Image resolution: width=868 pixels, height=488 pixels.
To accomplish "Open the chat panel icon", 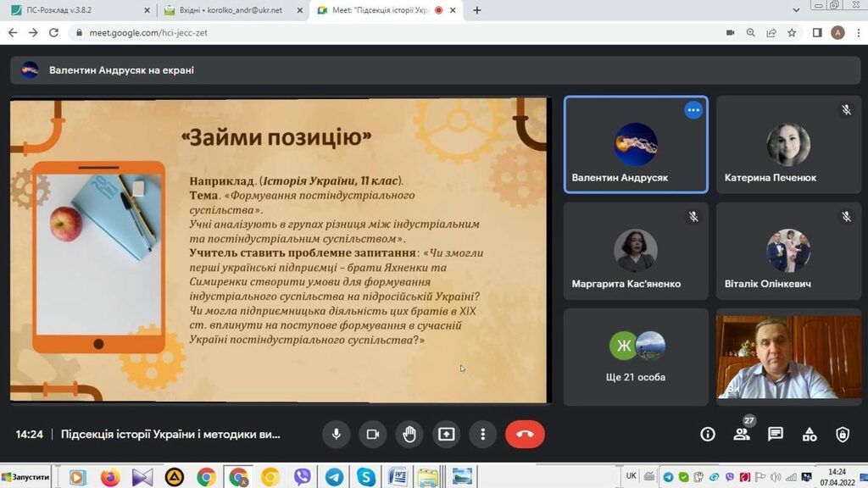I will [776, 434].
